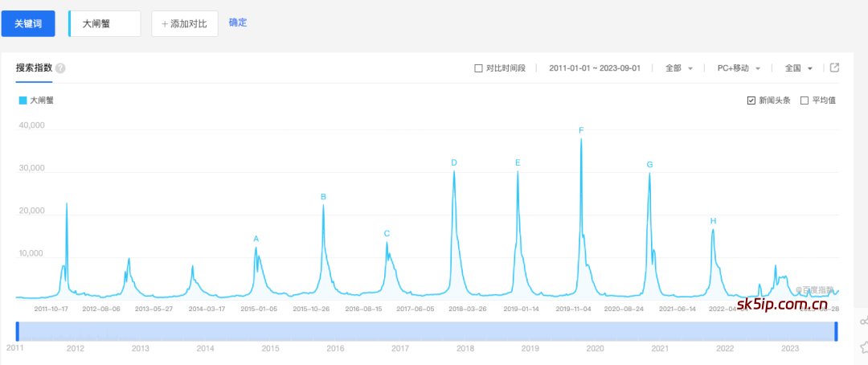The image size is (868, 365).
Task: Uncheck the 新闻头条 checkbox
Action: (751, 100)
